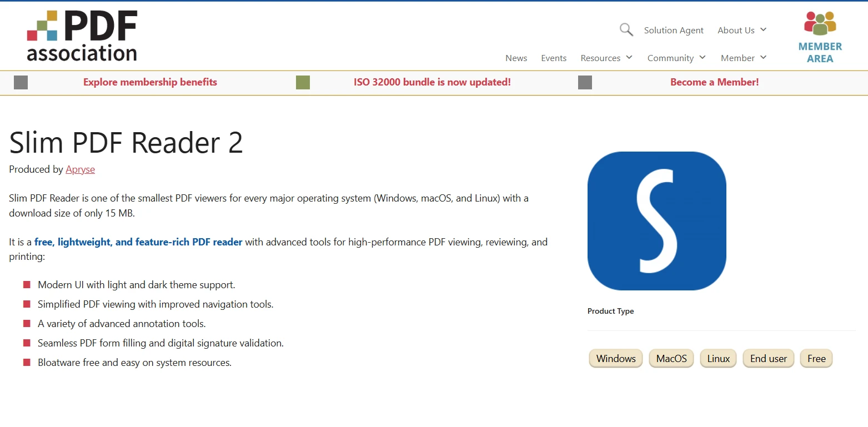
Task: Click the Free product type tag
Action: tap(816, 359)
